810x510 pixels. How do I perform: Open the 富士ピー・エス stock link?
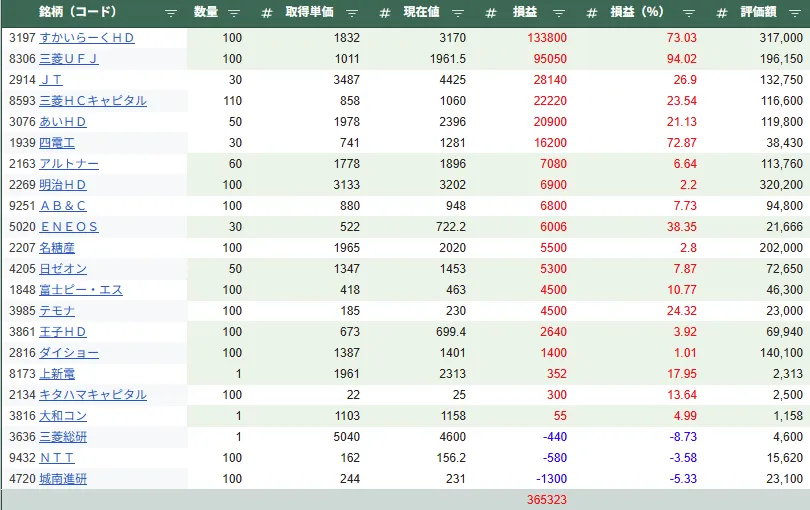[81, 290]
